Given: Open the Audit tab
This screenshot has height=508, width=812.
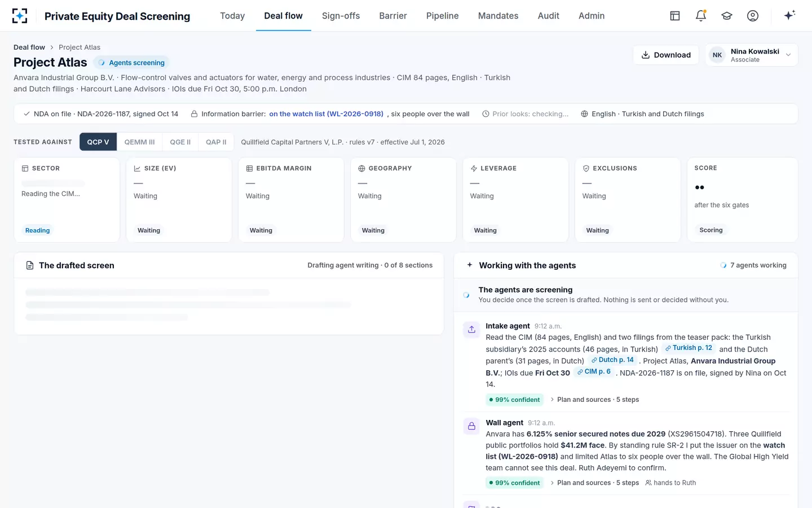Looking at the screenshot, I should 549,16.
